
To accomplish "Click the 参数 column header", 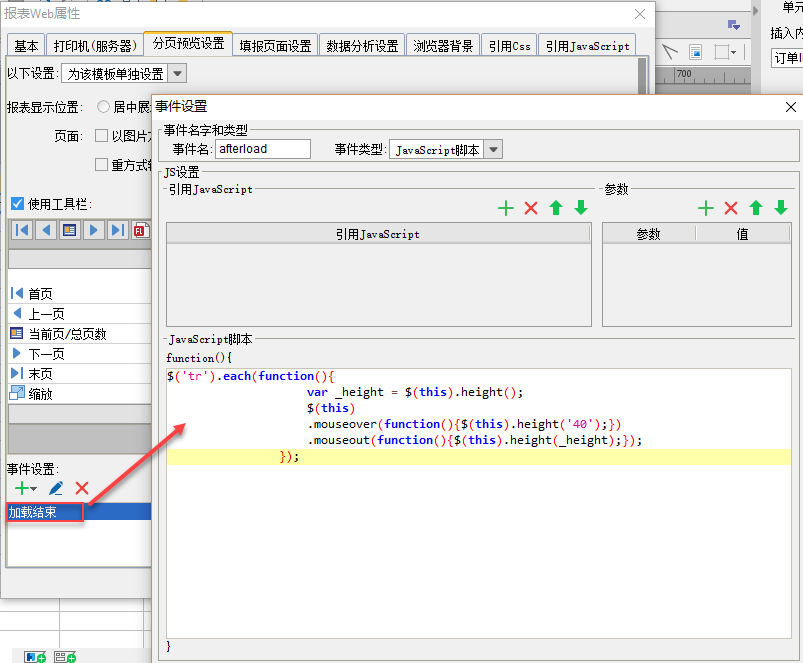I will (x=649, y=234).
